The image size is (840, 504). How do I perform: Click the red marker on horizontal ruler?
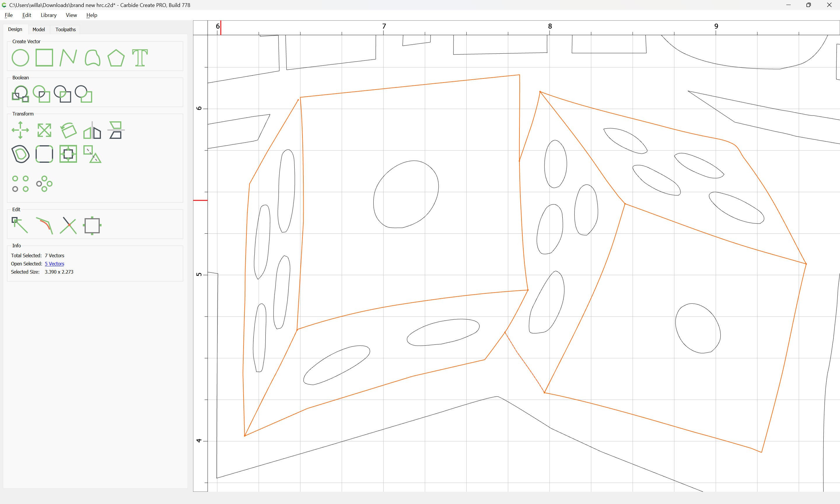click(221, 27)
